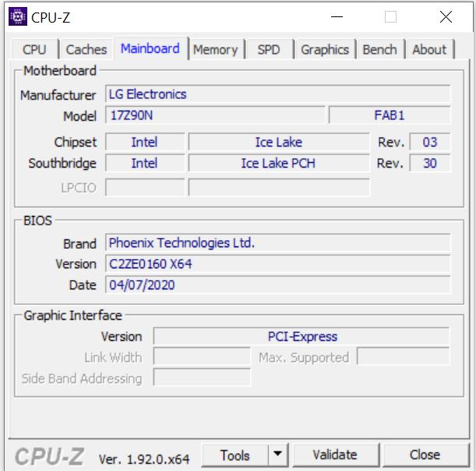Switch to the SPD tab
This screenshot has height=471, width=476.
269,49
